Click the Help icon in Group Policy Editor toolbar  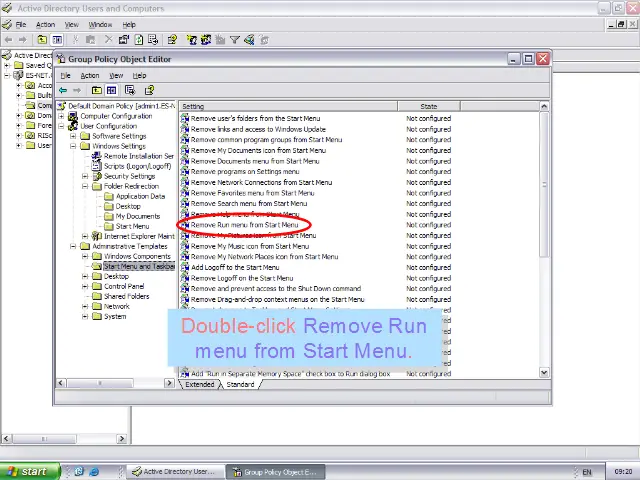pos(149,90)
